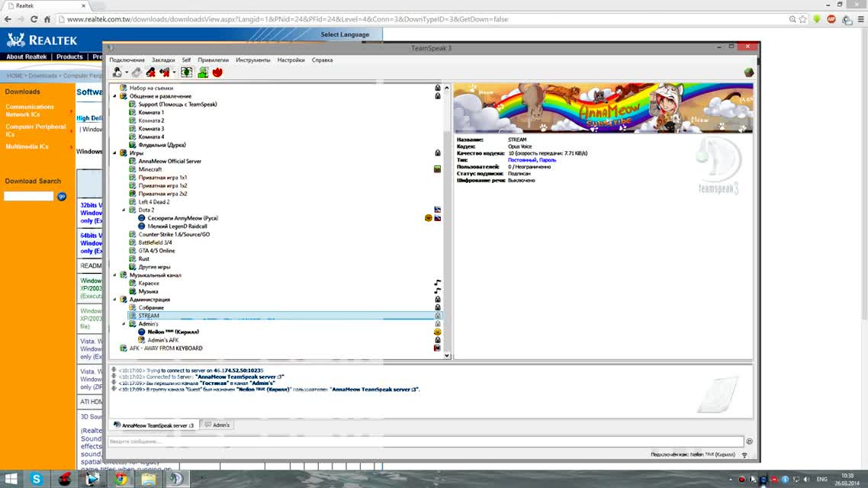Collapse the Admin's channel
Screen dimensions: 868x488
pyautogui.click(x=124, y=323)
